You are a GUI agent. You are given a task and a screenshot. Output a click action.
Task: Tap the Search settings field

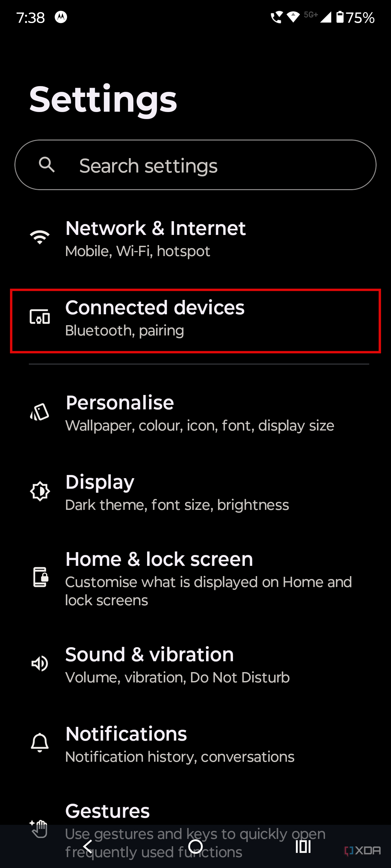tap(196, 165)
